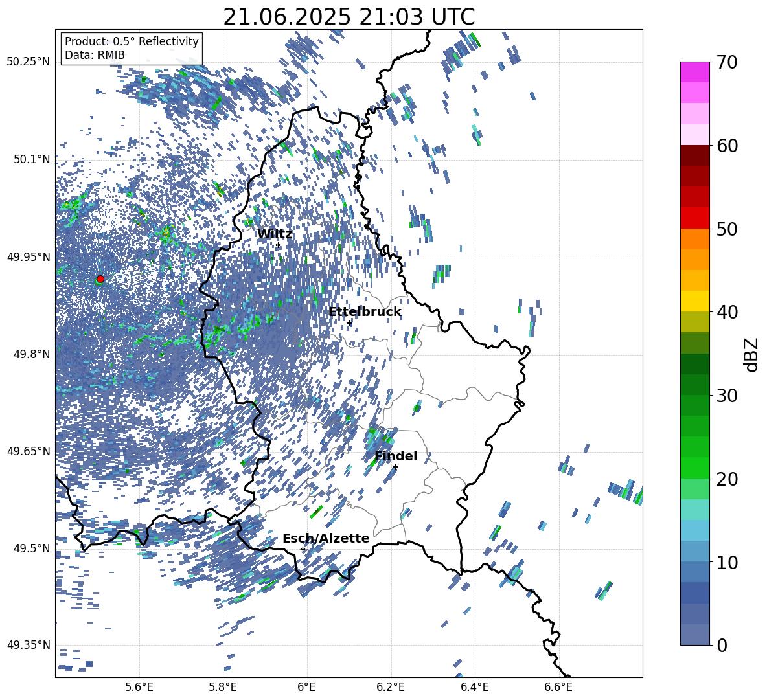Click the Esch/Alzette city label
The width and height of the screenshot is (767, 700).
click(326, 538)
